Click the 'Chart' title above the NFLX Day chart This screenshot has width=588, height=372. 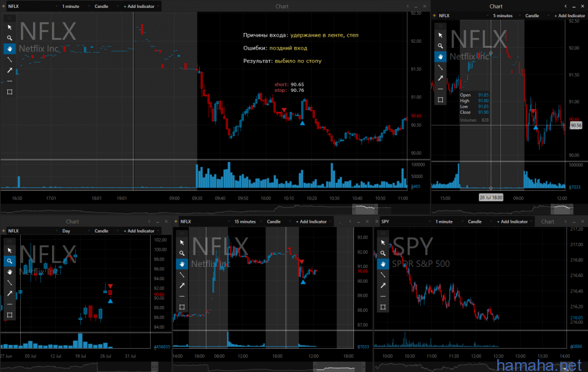(72, 221)
